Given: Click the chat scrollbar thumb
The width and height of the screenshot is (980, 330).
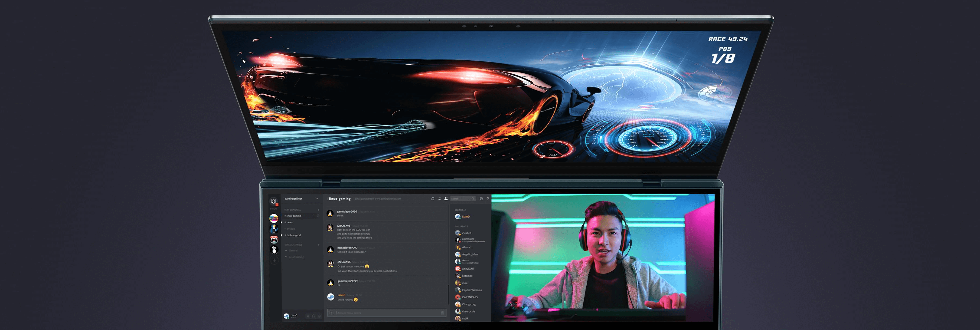Looking at the screenshot, I should click(x=449, y=295).
